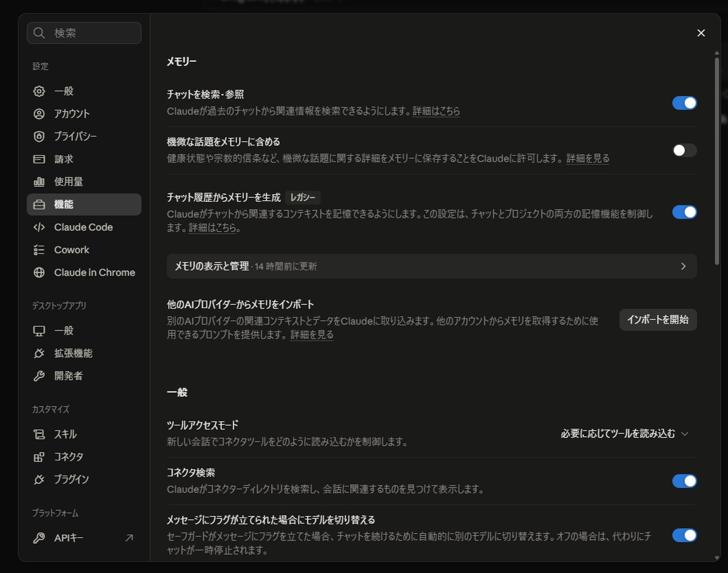Toggle コネクタ検索 switch off
728x573 pixels.
point(684,481)
